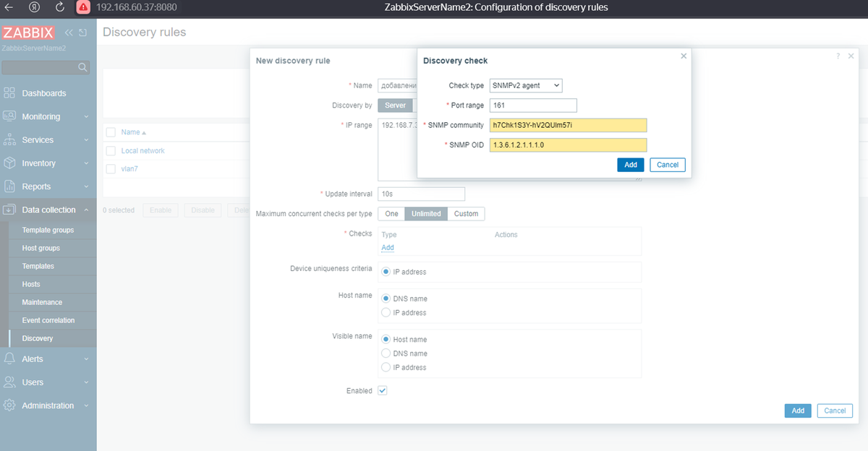Click the hide sidebar icon beside collapse
Viewport: 868px width, 451px height.
tap(83, 33)
